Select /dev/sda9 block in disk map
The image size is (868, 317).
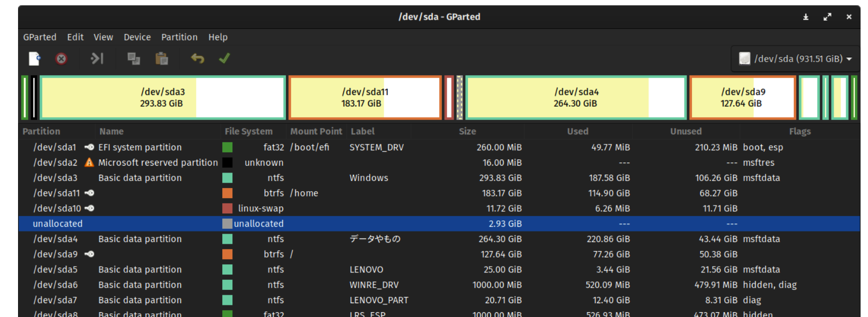743,98
